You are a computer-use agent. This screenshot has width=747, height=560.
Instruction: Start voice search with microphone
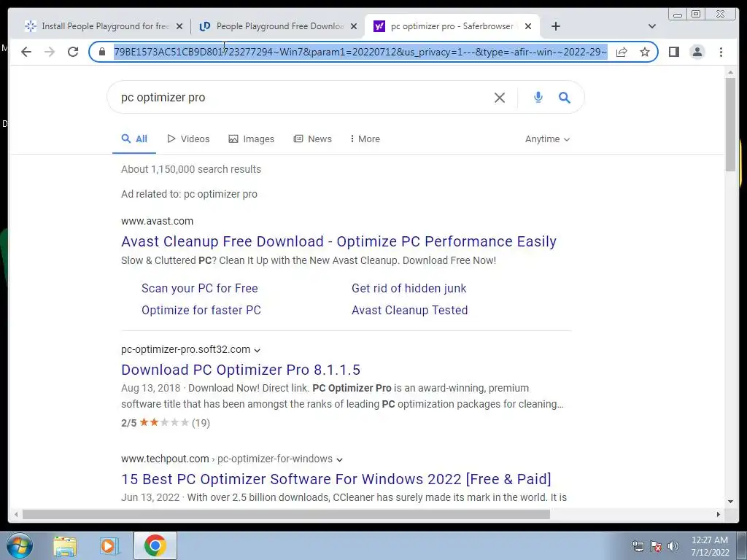(x=538, y=98)
